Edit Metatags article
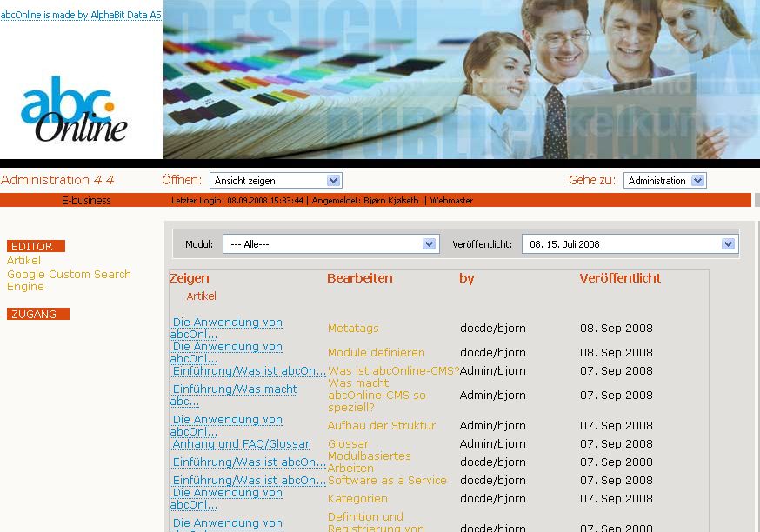This screenshot has width=760, height=532. 353,329
